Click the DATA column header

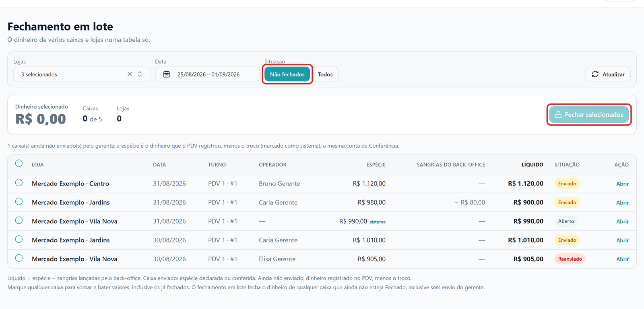click(159, 165)
